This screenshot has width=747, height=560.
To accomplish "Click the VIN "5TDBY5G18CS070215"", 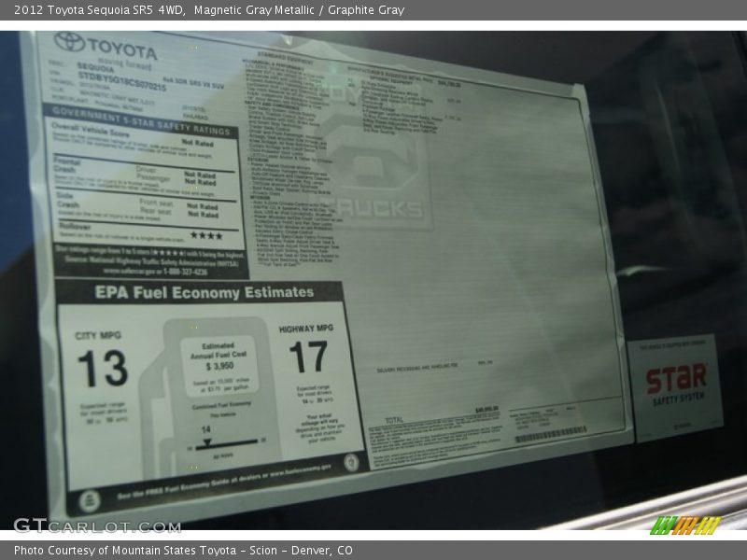I will click(x=122, y=81).
